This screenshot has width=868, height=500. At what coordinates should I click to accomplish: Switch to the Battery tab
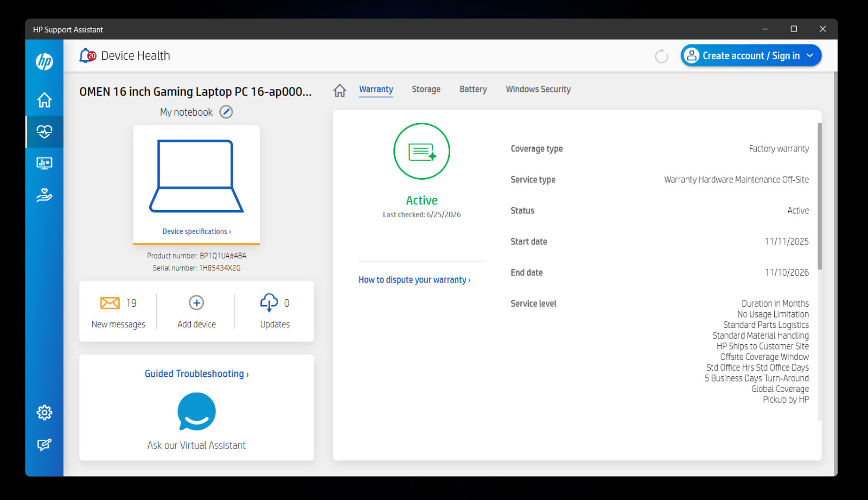(473, 90)
